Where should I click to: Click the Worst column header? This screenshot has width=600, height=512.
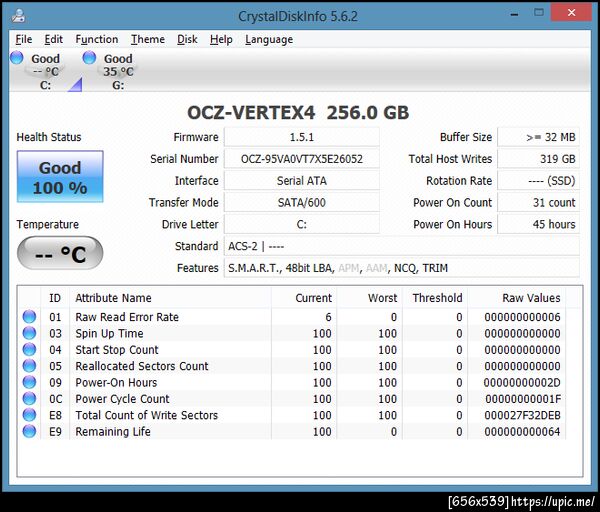[370, 298]
